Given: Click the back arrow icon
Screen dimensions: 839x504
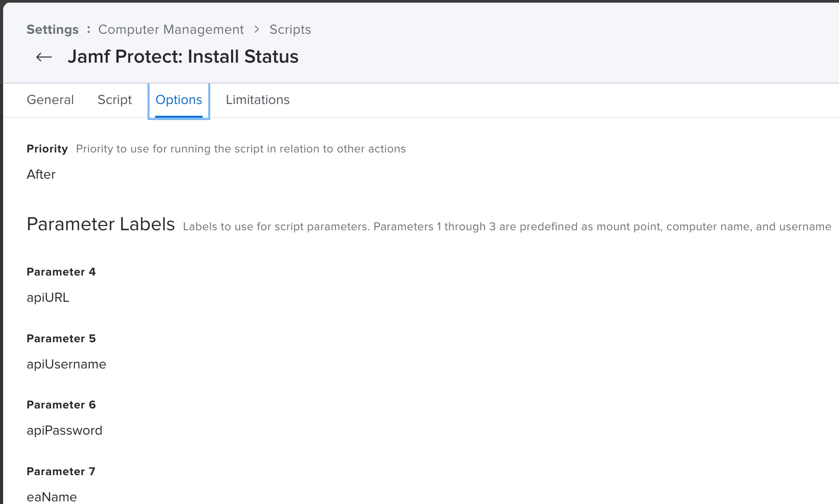Looking at the screenshot, I should (x=44, y=57).
